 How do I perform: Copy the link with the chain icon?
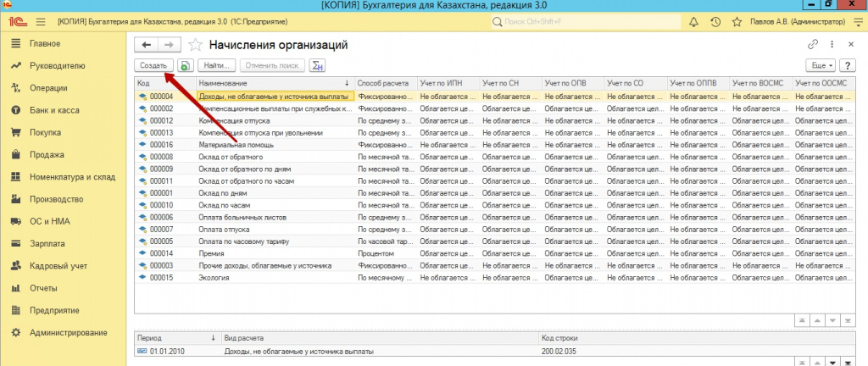point(813,45)
